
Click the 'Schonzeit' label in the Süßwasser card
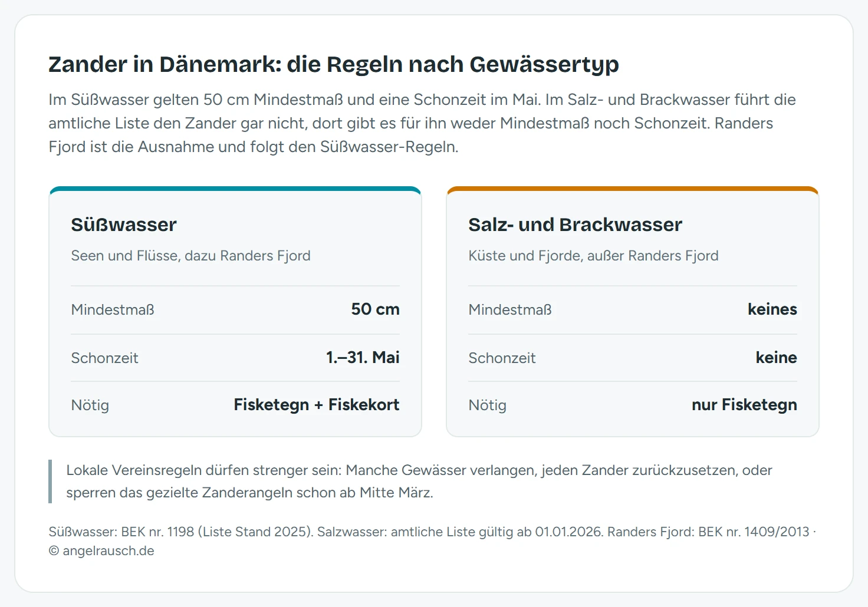tap(104, 358)
